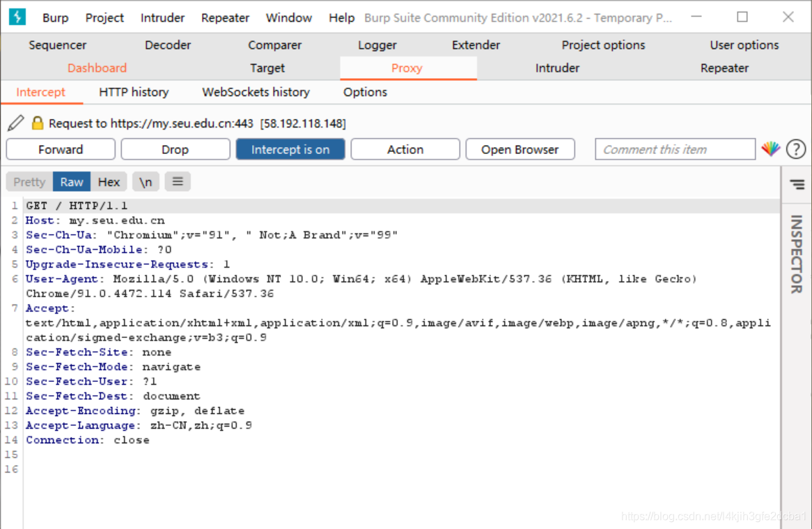The height and width of the screenshot is (529, 812).
Task: Switch to the Extender tab
Action: [476, 45]
